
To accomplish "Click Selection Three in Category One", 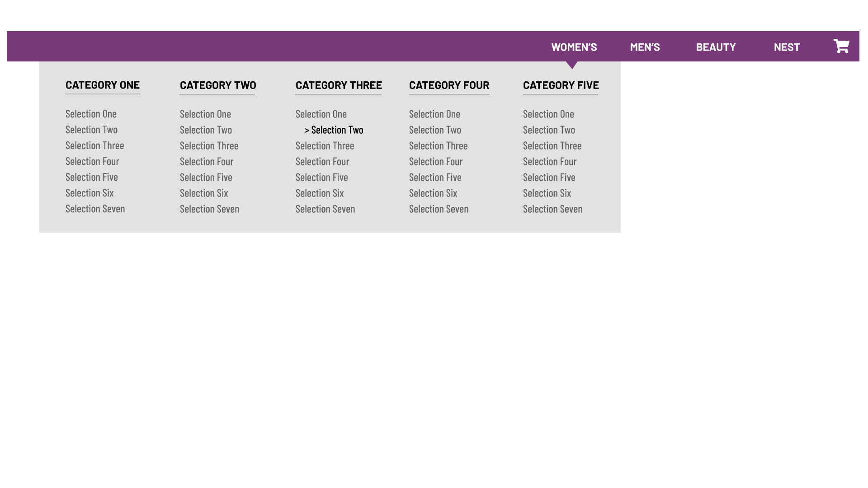I will coord(95,145).
